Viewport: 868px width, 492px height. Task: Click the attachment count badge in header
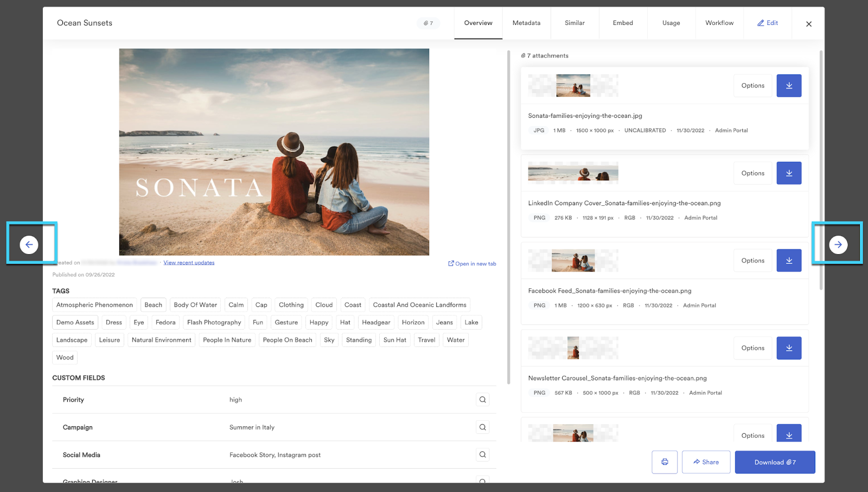[429, 23]
